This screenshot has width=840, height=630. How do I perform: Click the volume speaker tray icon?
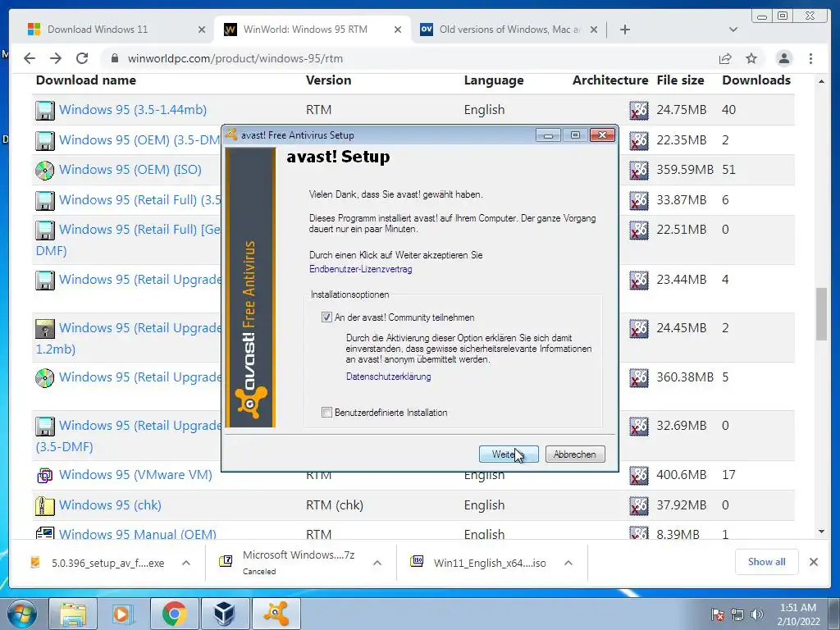(757, 614)
